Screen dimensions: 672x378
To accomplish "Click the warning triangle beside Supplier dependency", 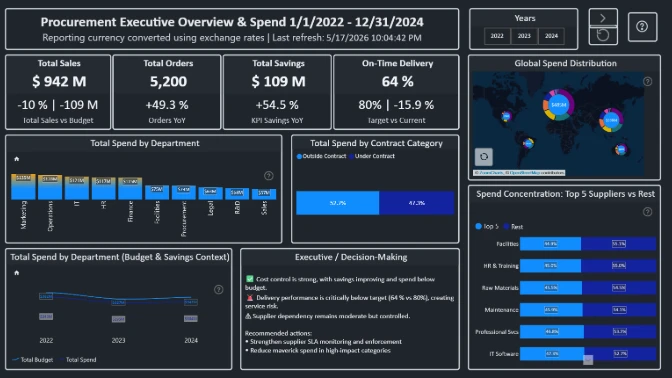I will point(248,316).
